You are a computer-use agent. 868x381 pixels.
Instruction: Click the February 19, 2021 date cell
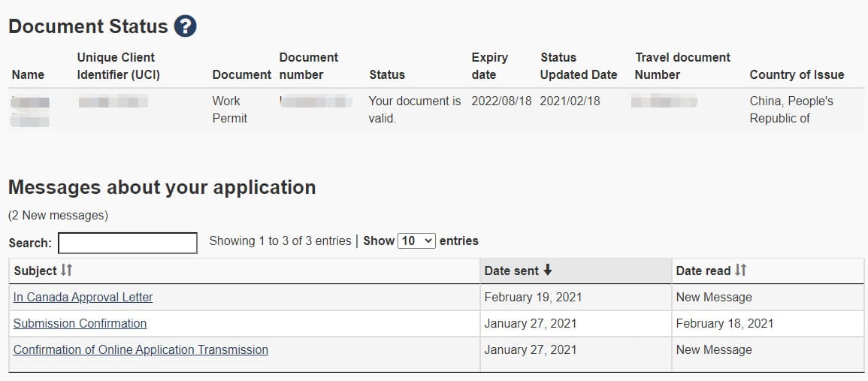[x=533, y=297]
